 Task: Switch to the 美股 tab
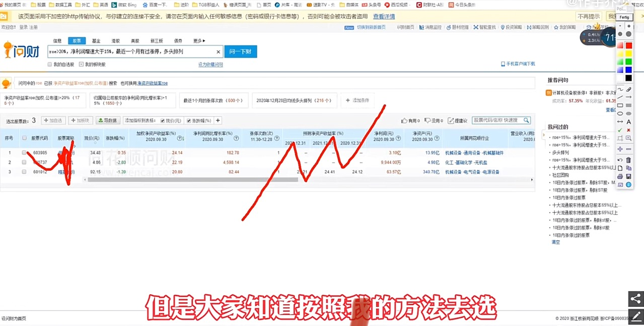click(135, 41)
